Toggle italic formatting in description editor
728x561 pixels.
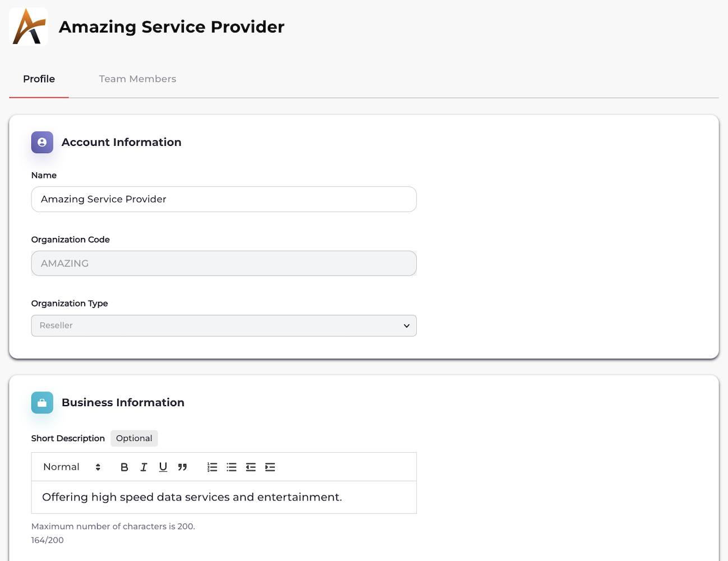coord(144,467)
